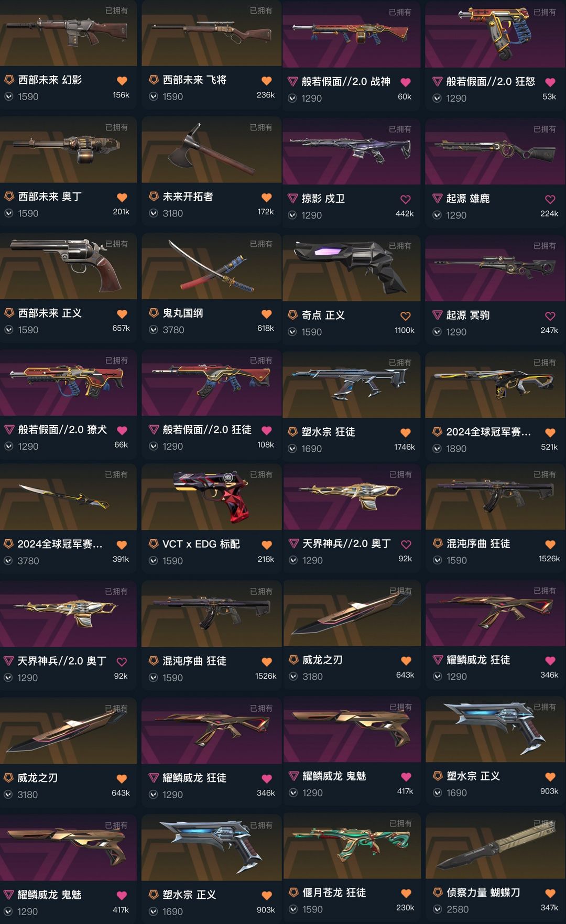Screen dimensions: 566x924
Task: Click the 西部未来 奥丁 skin title
Action: tap(50, 197)
